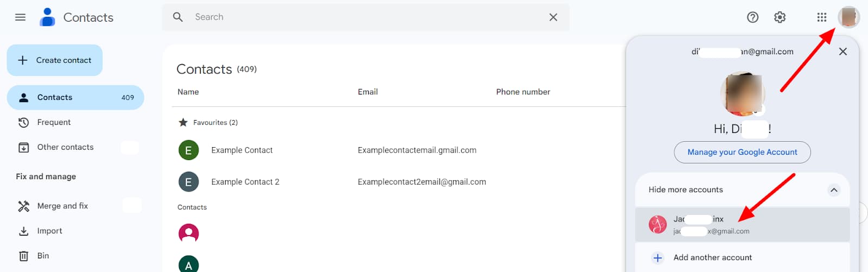Screen dimensions: 868x272
Task: Click the grey E avatar of Example Contact 2
Action: [188, 182]
